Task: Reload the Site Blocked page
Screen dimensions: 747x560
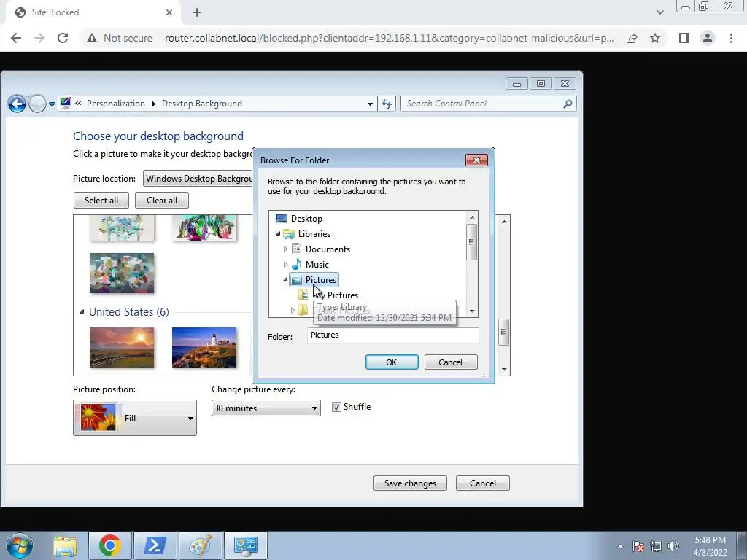Action: click(x=63, y=38)
